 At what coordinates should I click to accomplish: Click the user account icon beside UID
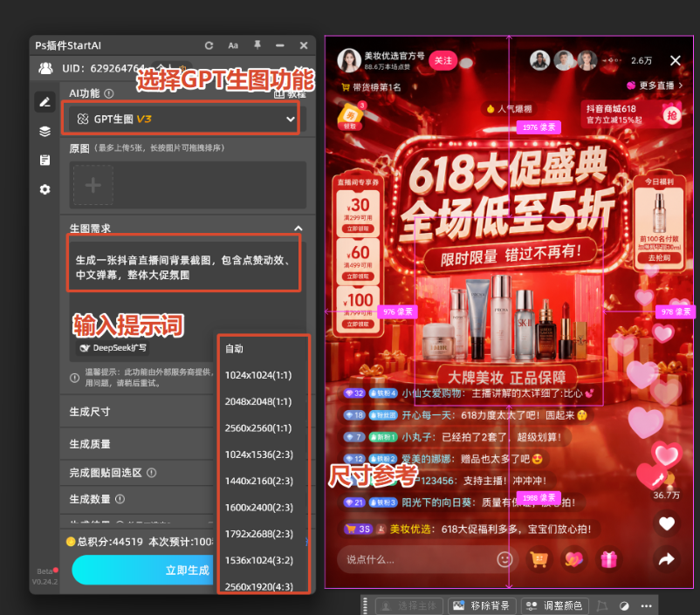point(45,68)
